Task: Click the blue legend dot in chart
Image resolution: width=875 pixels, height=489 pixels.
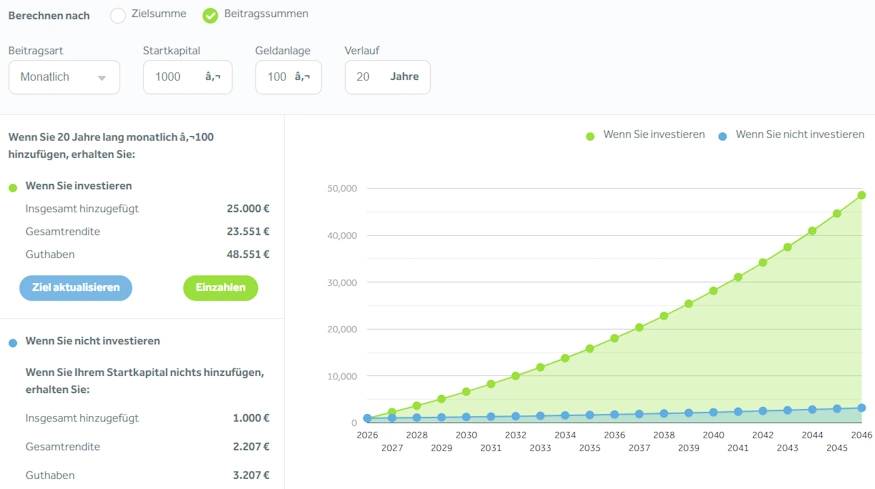Action: pos(722,136)
